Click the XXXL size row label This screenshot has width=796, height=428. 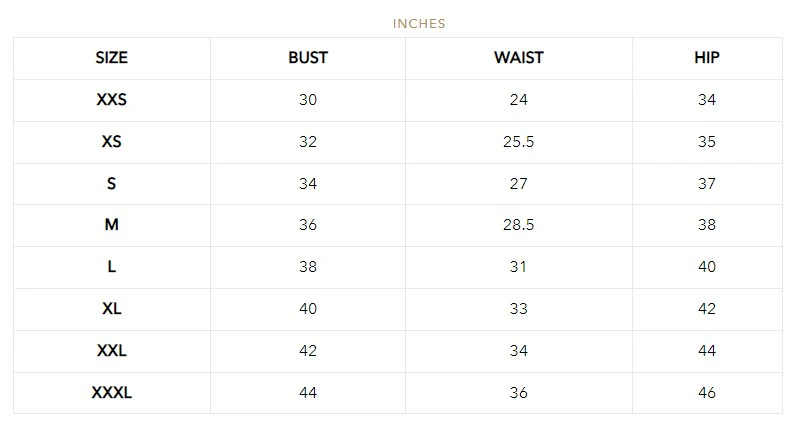[x=111, y=393]
